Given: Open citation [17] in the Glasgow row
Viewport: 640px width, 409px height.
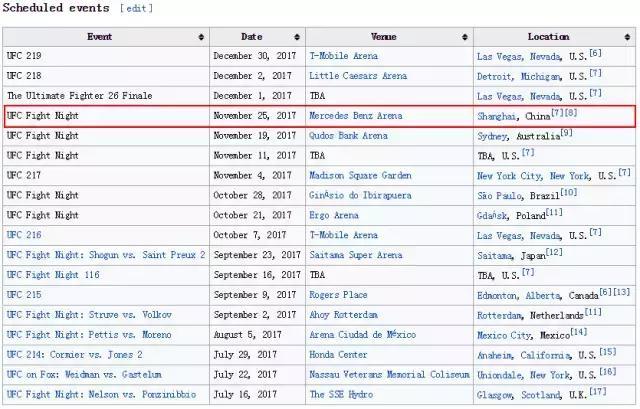Looking at the screenshot, I should 598,392.
